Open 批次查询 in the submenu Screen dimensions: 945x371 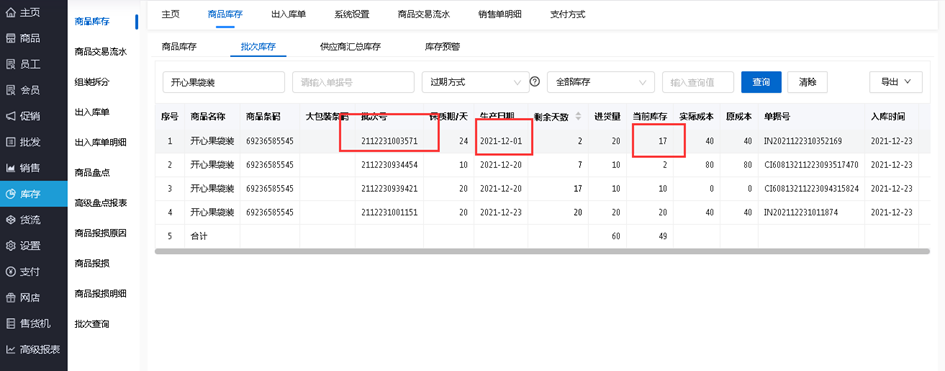tap(92, 324)
